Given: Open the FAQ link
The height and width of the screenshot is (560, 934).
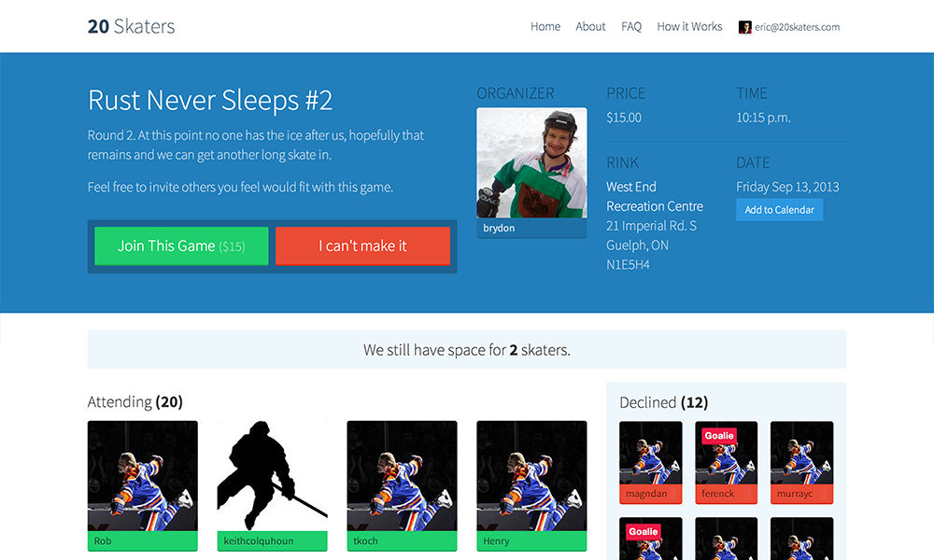Looking at the screenshot, I should coord(631,27).
